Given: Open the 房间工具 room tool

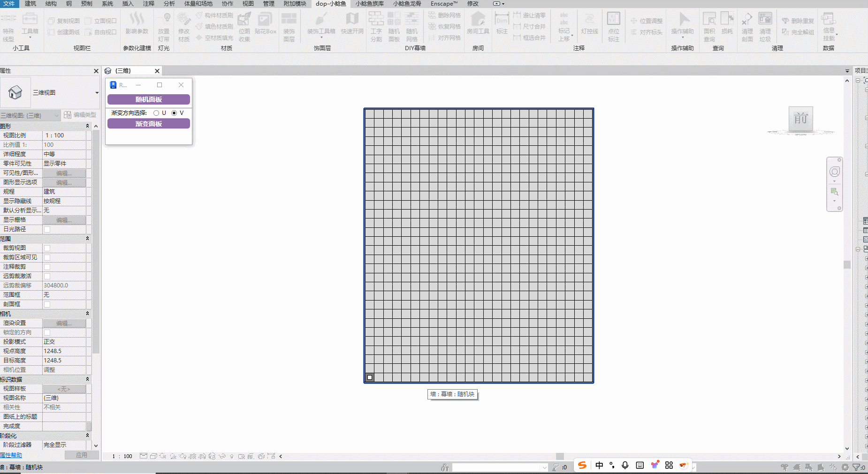Looking at the screenshot, I should (478, 23).
